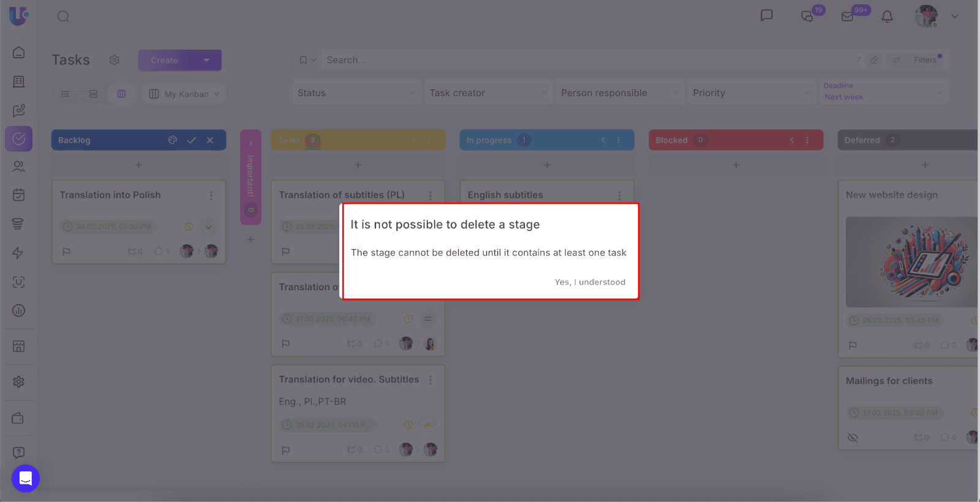Open the global search magnifier icon
This screenshot has width=980, height=502.
tap(63, 17)
